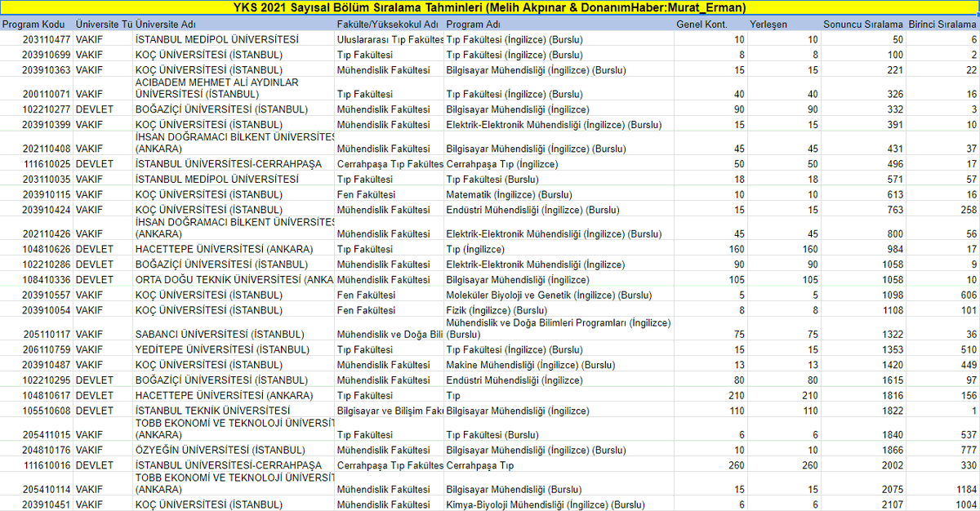Select the 'Sonuncu Sıralama' header cell
Image resolution: width=980 pixels, height=511 pixels.
pos(863,24)
